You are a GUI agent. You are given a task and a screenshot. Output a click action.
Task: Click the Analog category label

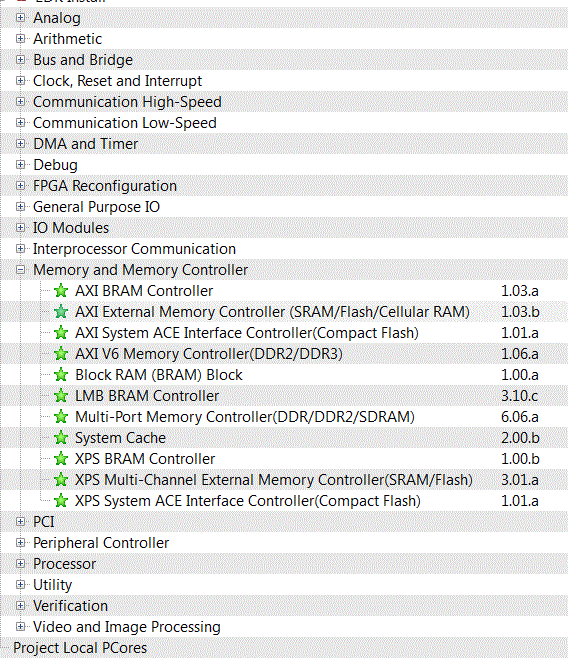point(57,18)
